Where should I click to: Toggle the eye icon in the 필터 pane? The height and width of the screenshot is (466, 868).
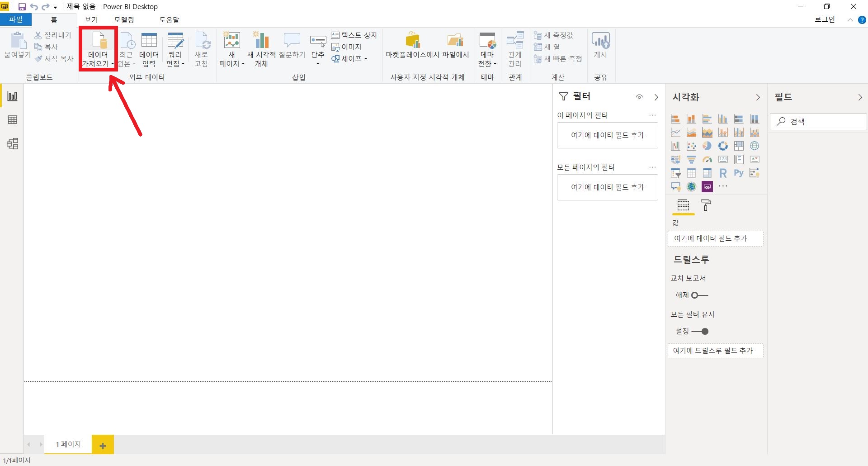(639, 97)
